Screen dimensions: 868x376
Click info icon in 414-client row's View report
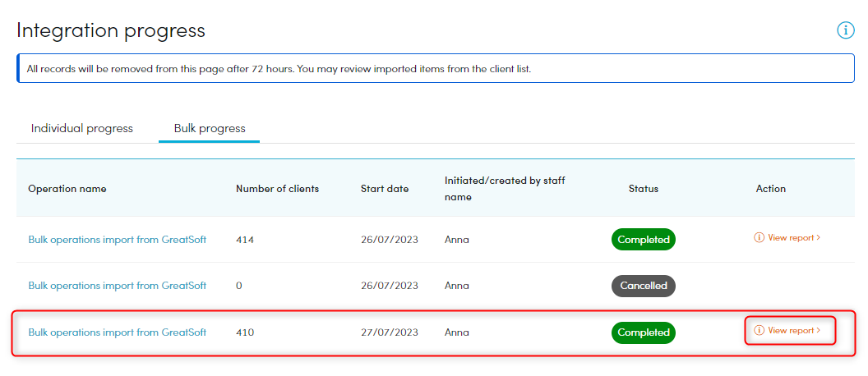[759, 237]
